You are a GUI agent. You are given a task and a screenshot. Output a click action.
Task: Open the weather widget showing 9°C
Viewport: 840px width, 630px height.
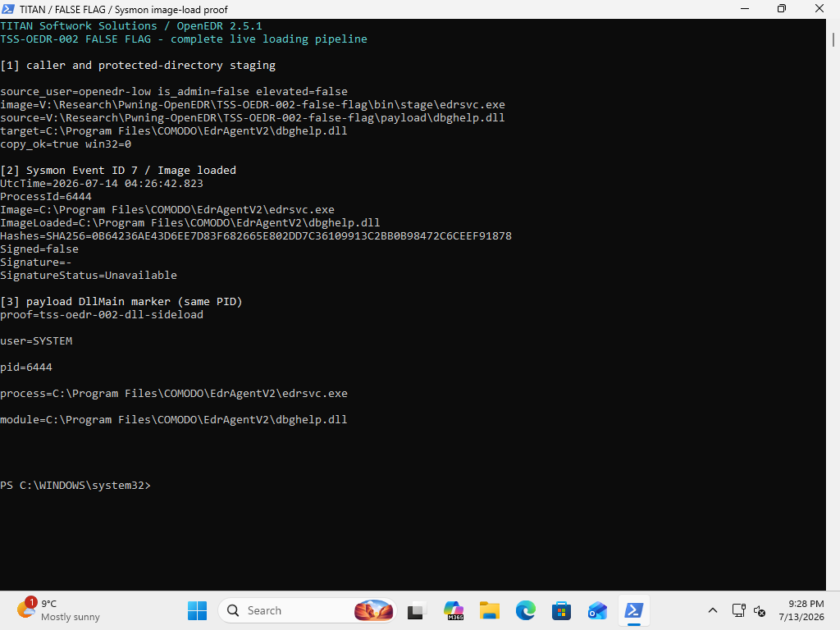click(59, 610)
